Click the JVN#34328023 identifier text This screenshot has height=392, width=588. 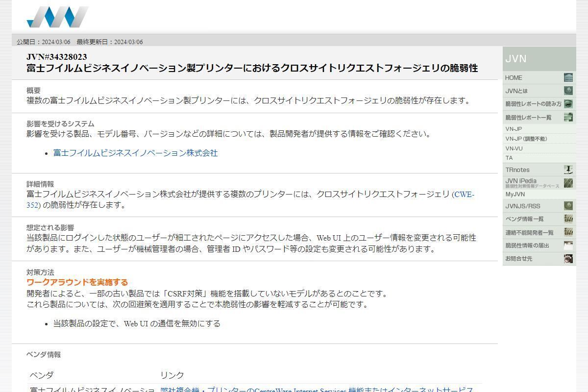[57, 57]
